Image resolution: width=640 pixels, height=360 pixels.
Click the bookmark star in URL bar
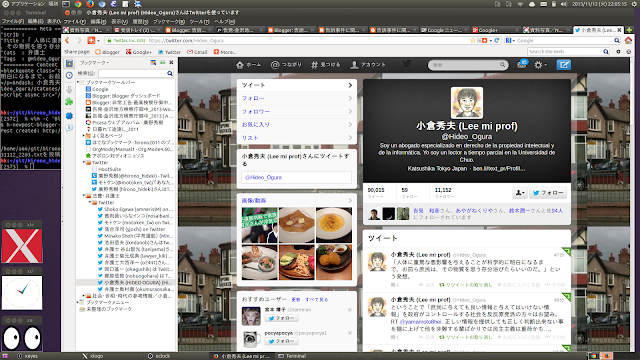473,40
